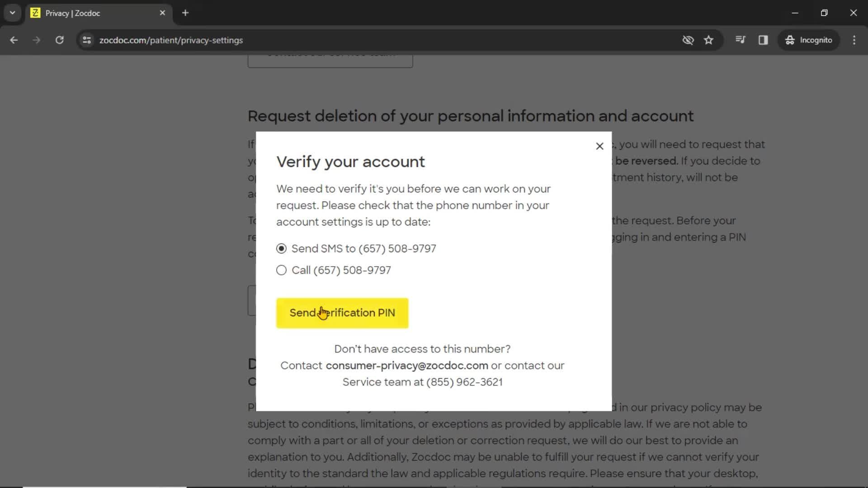868x488 pixels.
Task: Click Send verification PIN button
Action: tap(342, 313)
